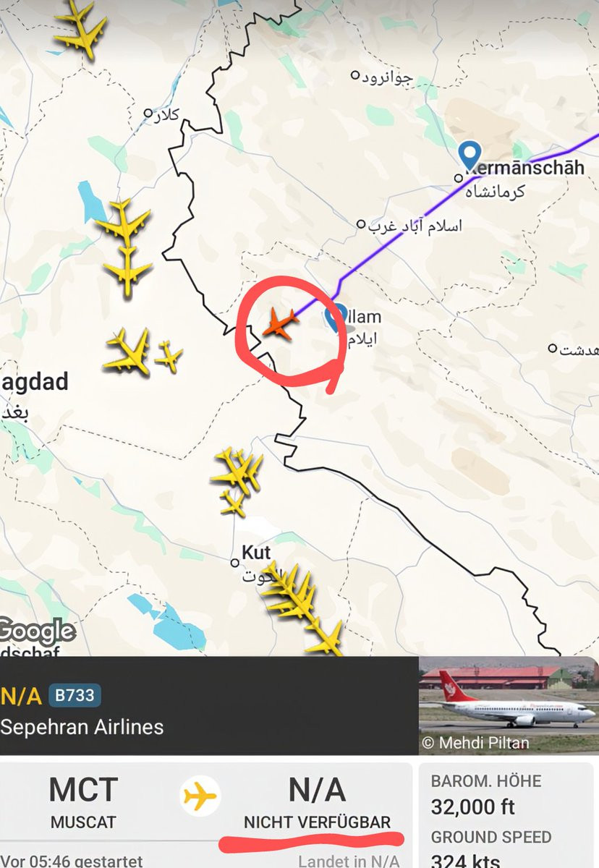Click the Google logo on the map
Image resolution: width=599 pixels, height=868 pixels.
(36, 631)
